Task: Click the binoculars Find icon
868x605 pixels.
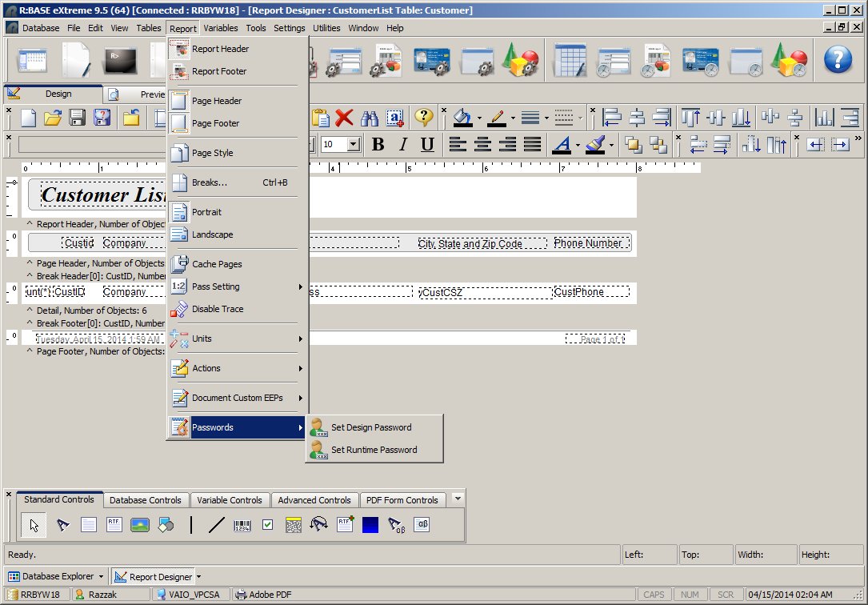Action: pos(369,118)
